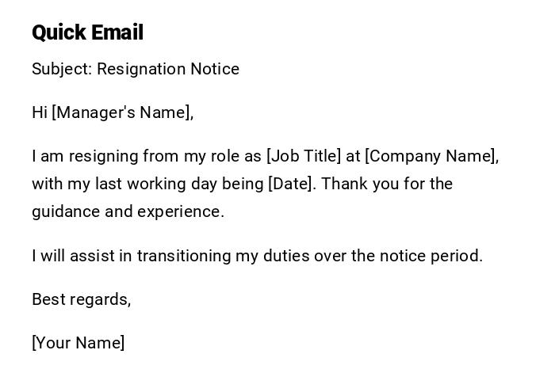Click the [Your Name] placeholder

pos(78,343)
